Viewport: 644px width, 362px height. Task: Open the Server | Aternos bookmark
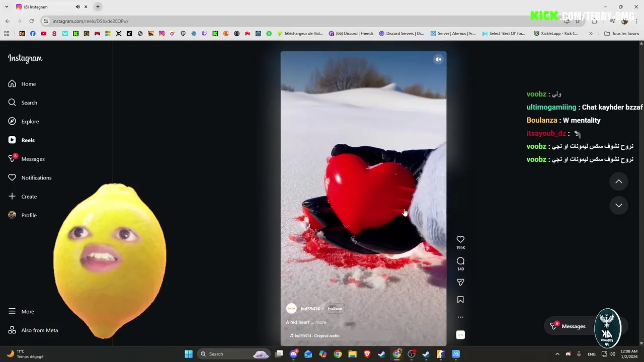[453, 34]
